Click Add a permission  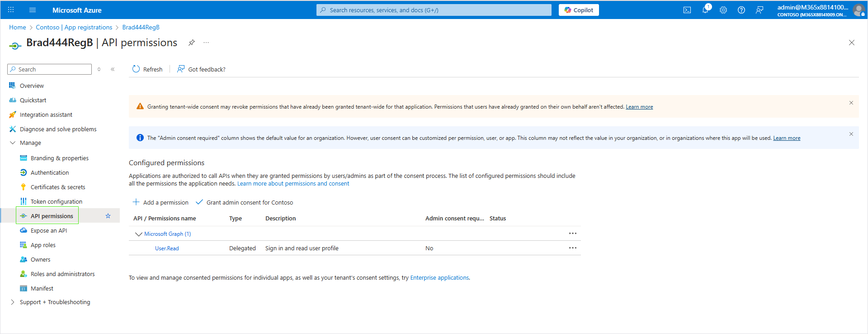[160, 202]
